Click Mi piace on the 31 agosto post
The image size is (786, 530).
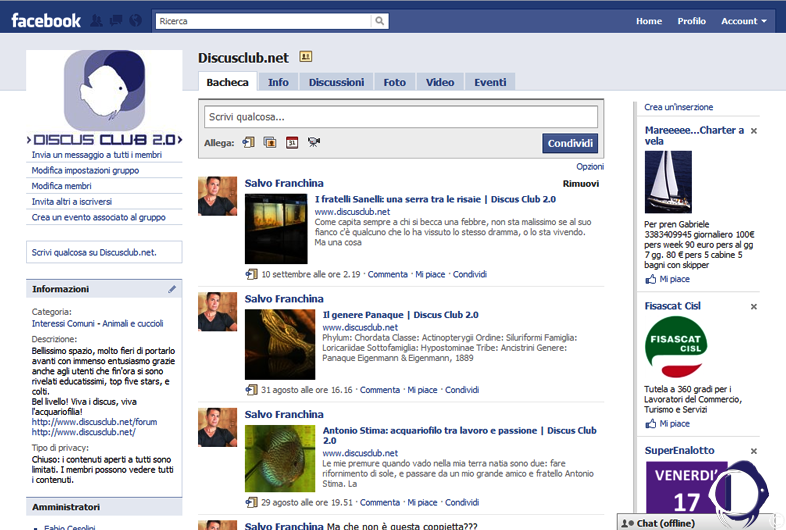click(x=422, y=390)
